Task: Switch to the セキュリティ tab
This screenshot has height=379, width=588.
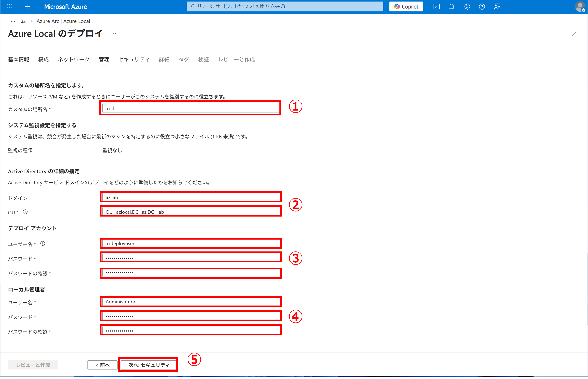Action: (x=134, y=60)
